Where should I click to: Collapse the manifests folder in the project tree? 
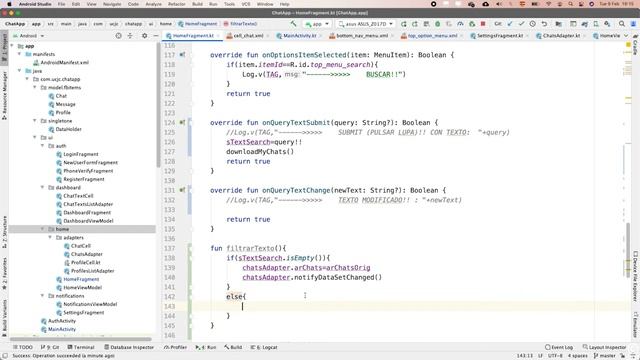coord(19,54)
